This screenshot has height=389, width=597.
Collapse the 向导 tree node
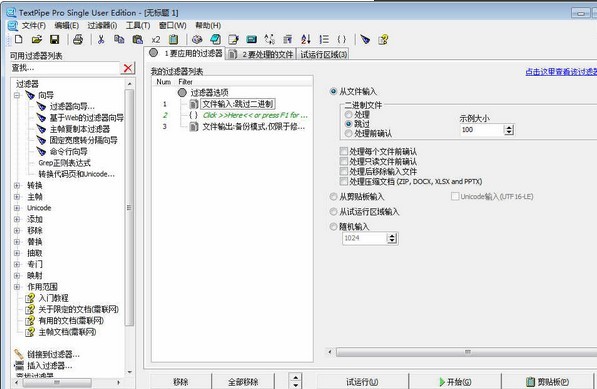[17, 95]
